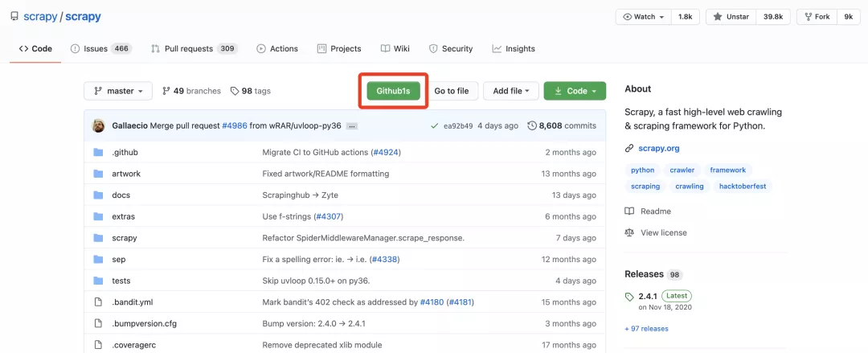
Task: View the 8,608 commits history
Action: 562,125
